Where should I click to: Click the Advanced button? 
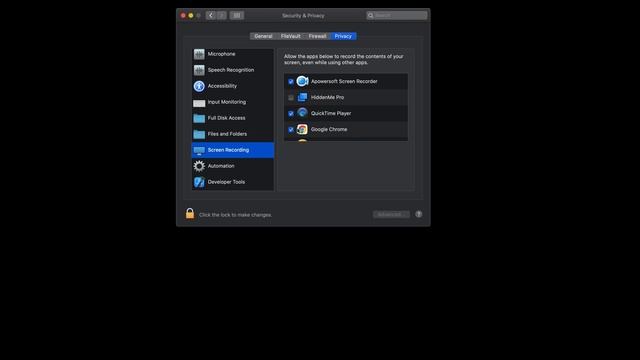pyautogui.click(x=391, y=214)
